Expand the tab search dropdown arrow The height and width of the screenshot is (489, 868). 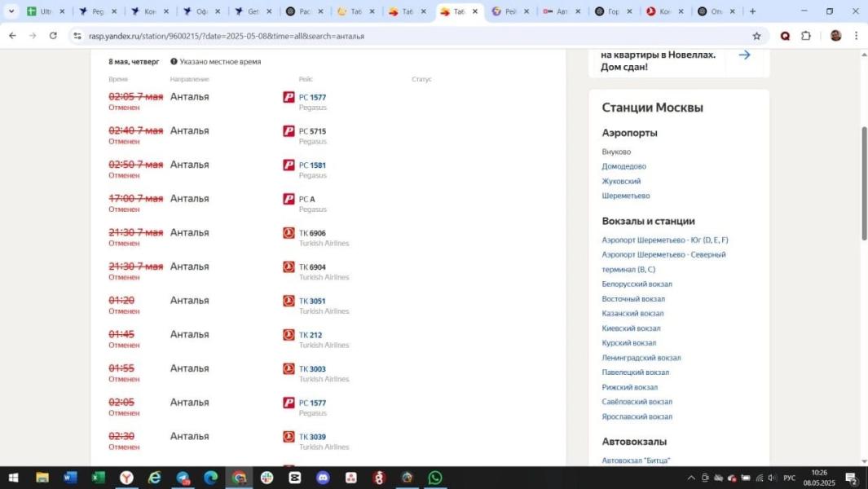click(11, 11)
